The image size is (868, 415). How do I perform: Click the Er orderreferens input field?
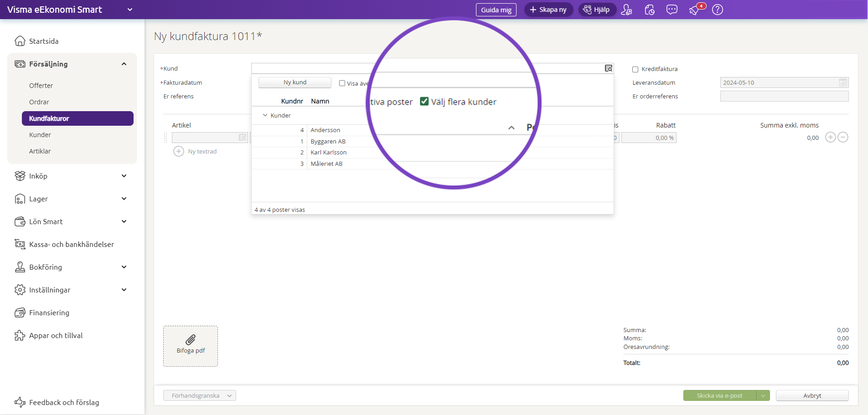pyautogui.click(x=784, y=96)
